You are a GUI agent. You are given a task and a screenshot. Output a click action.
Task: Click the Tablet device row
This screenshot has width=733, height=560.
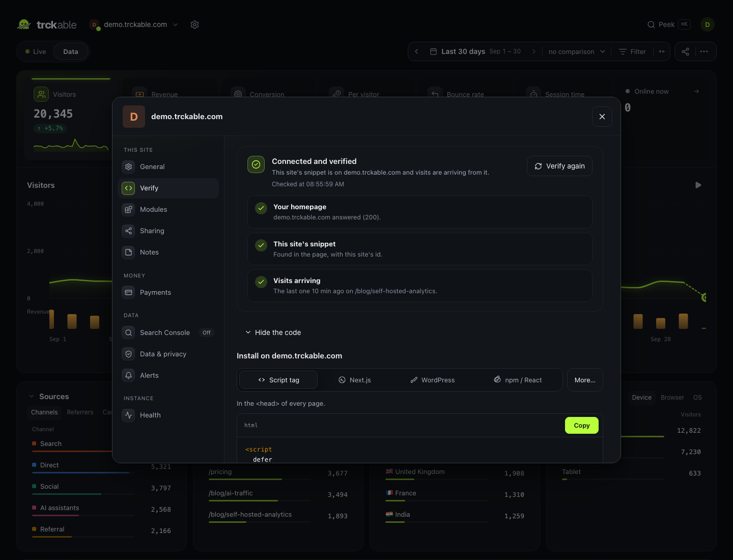click(631, 473)
